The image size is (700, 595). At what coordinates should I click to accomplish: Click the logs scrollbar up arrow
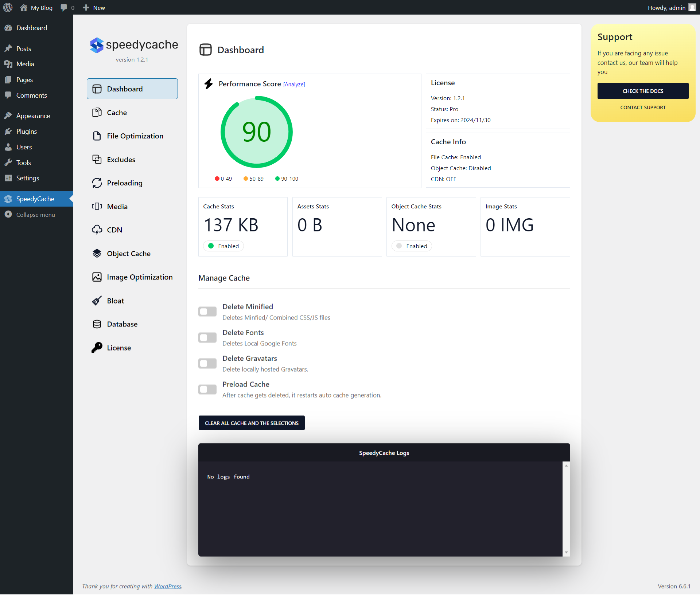pyautogui.click(x=566, y=466)
